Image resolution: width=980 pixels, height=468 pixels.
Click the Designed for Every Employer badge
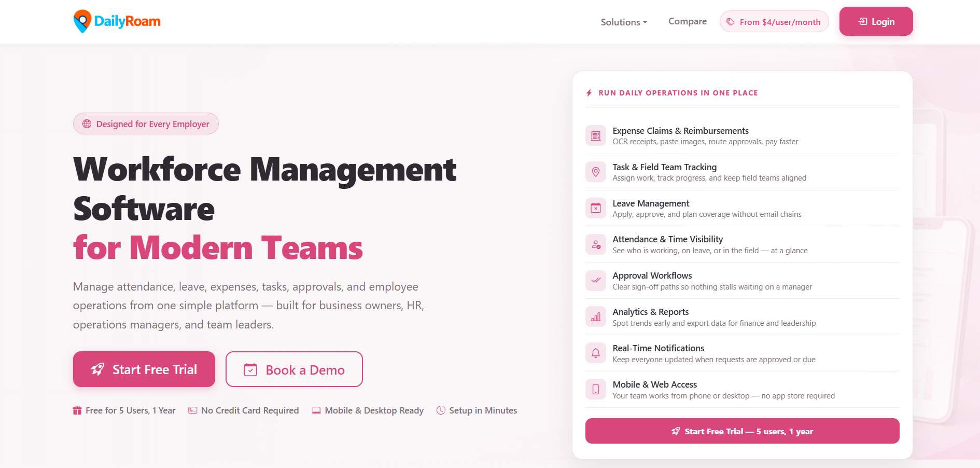tap(146, 123)
